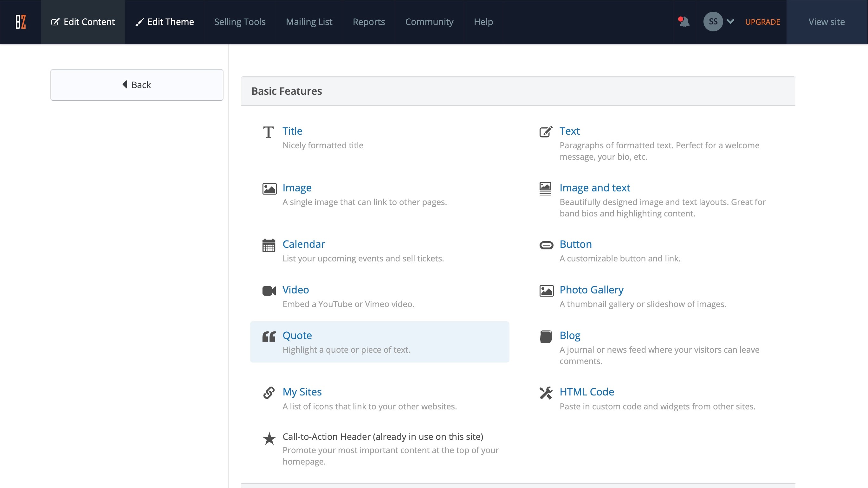The height and width of the screenshot is (488, 868).
Task: Expand the SS account dropdown chevron
Action: [730, 22]
